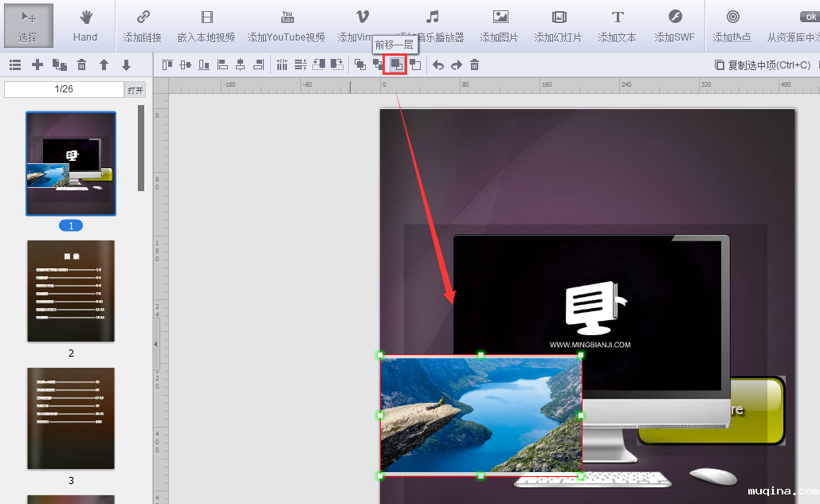Click the redo arrow in the toolbar
Screen dimensions: 820x504
457,65
